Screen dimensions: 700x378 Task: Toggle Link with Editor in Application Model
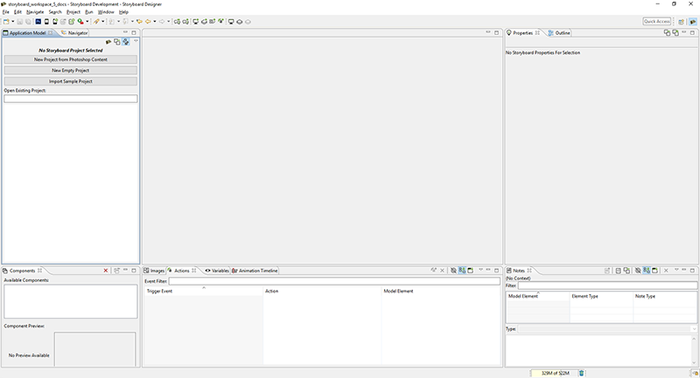coord(126,42)
